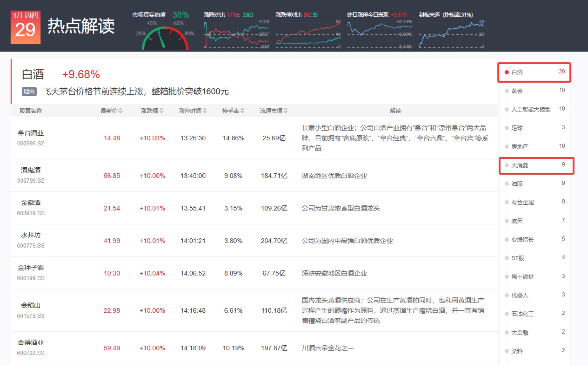Image resolution: width=588 pixels, height=365 pixels.
Task: Click 舍得酒业 stock row name
Action: point(31,342)
